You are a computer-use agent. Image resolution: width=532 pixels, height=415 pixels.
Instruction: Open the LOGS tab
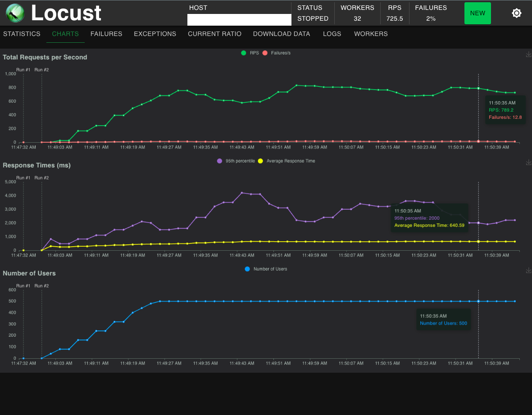tap(332, 34)
